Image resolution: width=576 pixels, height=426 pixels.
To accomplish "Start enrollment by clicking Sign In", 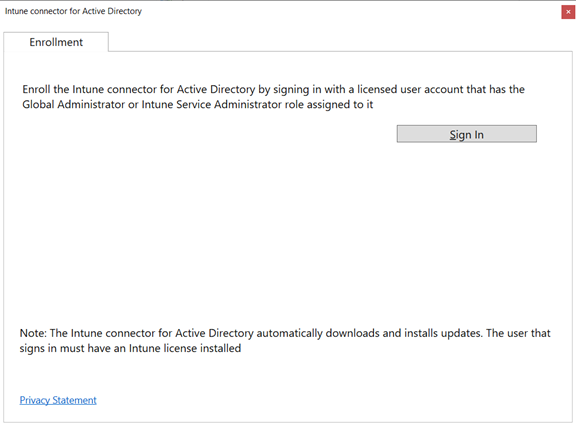I will click(x=467, y=134).
